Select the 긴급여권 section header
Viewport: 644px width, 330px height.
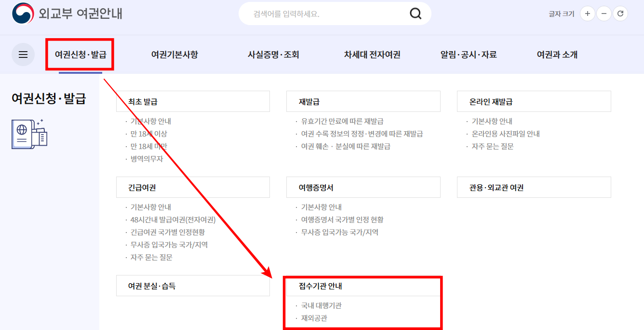coord(193,187)
